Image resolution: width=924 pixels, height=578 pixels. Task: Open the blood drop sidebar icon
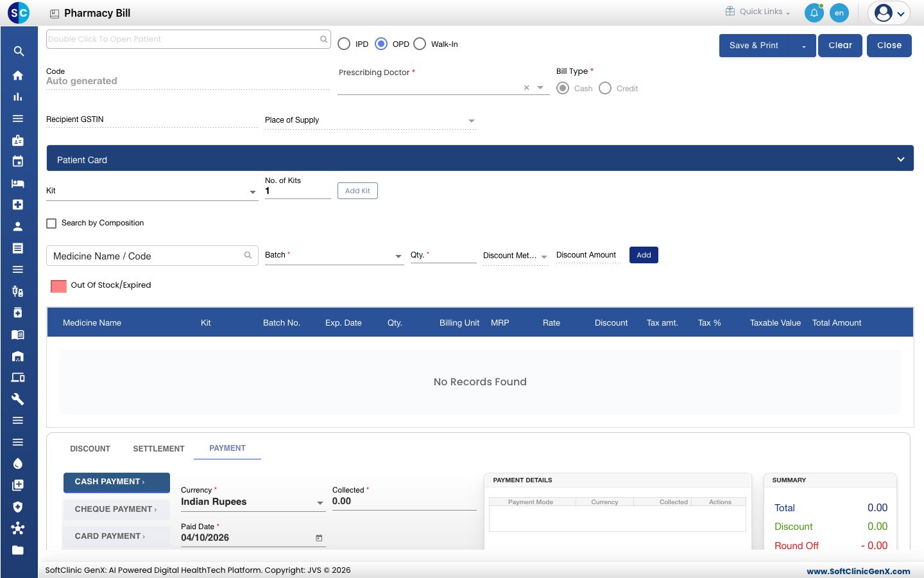pyautogui.click(x=18, y=464)
